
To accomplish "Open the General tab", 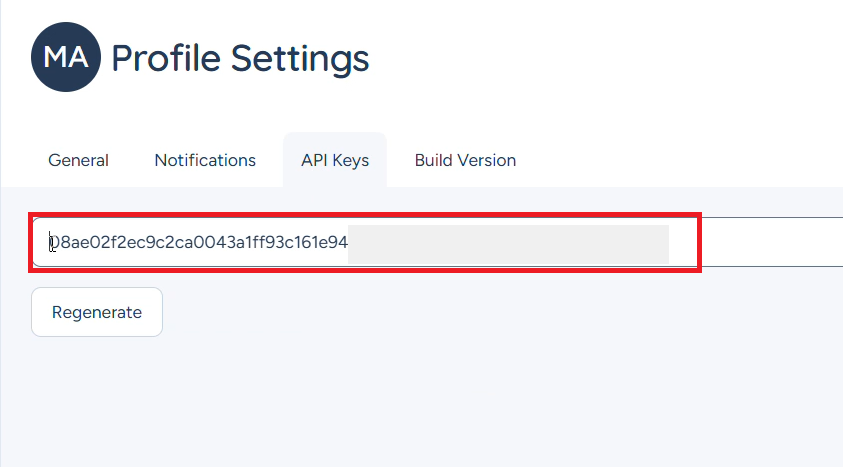I will click(x=78, y=160).
